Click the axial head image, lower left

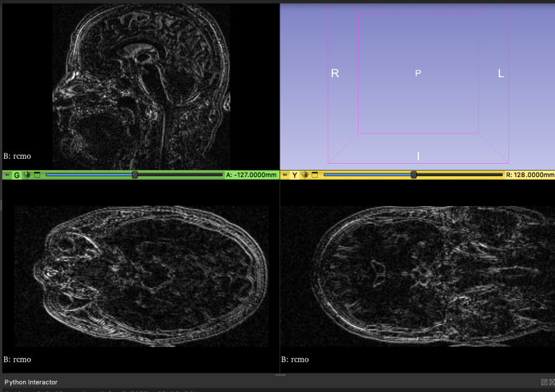point(142,276)
